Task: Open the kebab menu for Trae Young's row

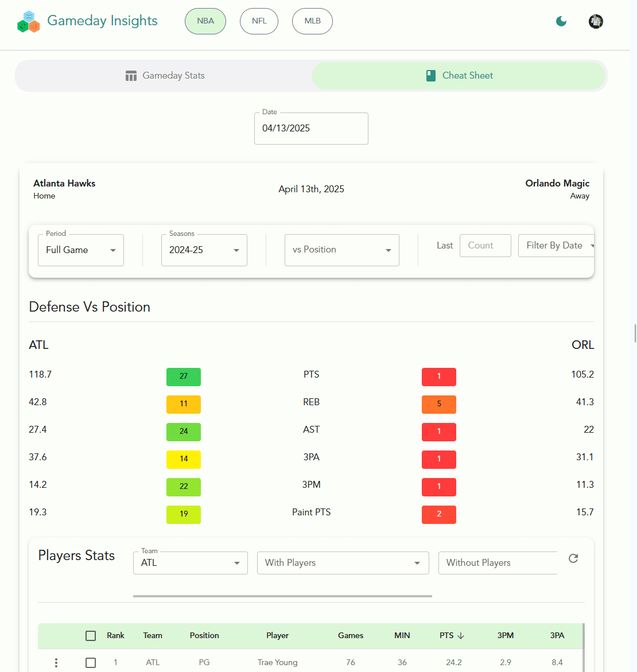Action: (x=56, y=662)
